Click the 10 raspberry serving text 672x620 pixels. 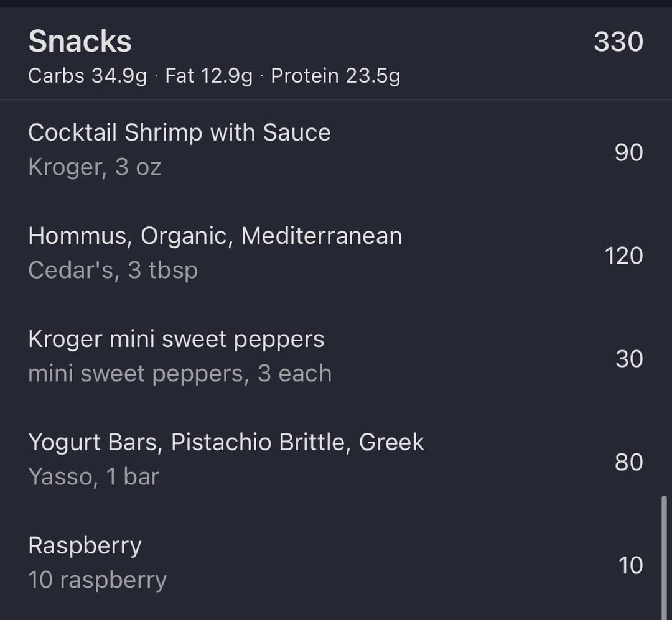tap(98, 580)
